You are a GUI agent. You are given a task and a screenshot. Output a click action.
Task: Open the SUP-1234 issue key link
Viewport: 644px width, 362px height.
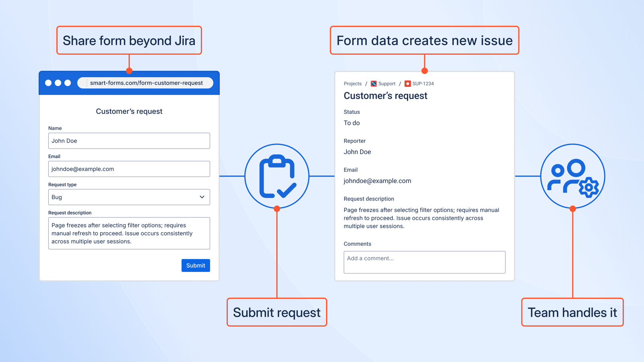tap(423, 84)
